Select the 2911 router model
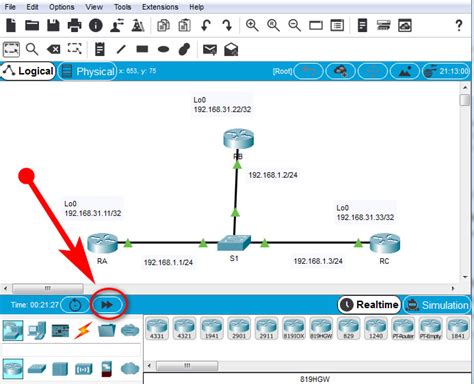The height and width of the screenshot is (384, 474). [266, 328]
